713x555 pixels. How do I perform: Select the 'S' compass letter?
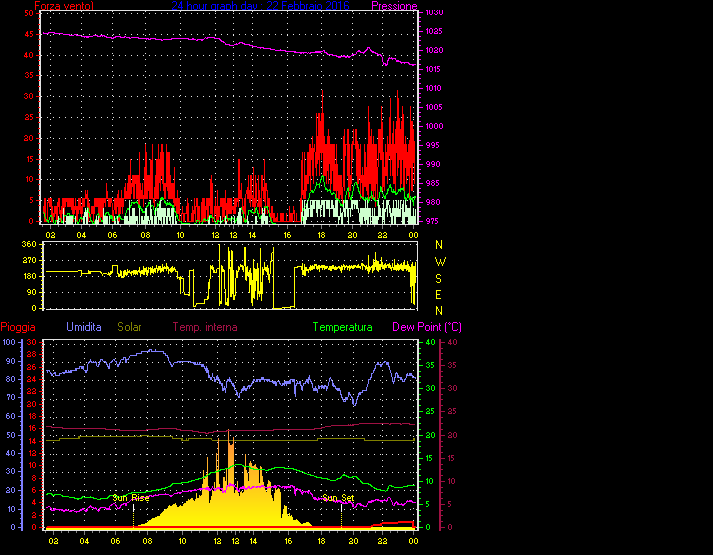438,279
